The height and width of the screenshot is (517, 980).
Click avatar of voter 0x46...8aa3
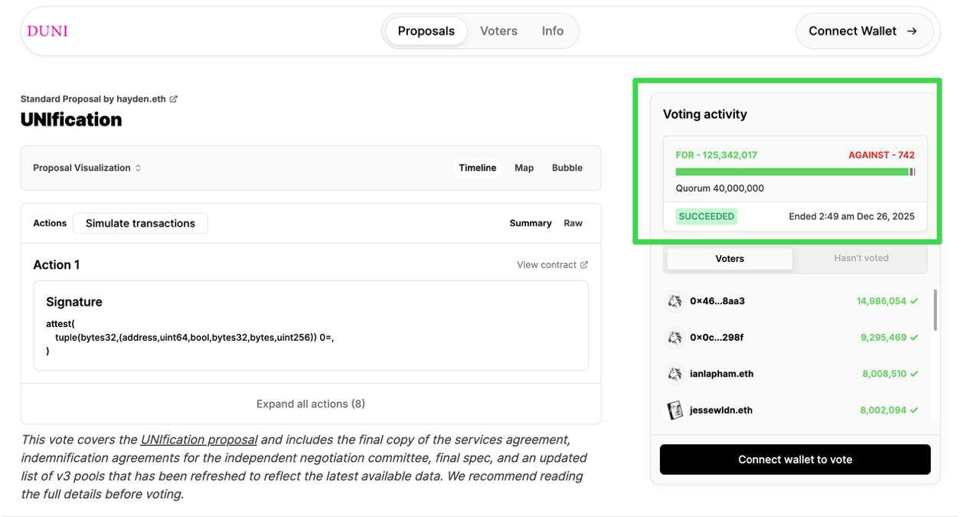click(675, 301)
